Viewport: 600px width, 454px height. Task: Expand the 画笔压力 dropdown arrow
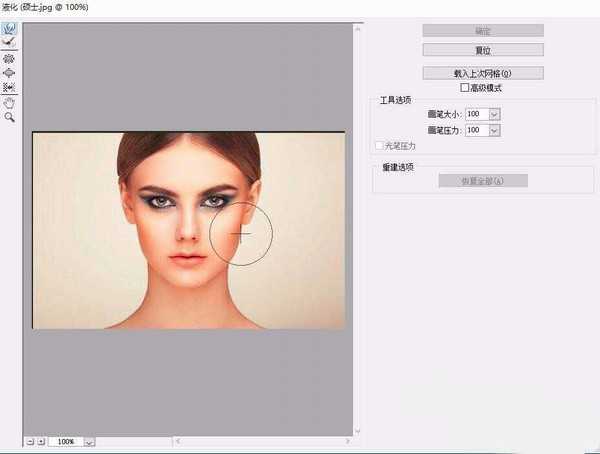coord(495,130)
